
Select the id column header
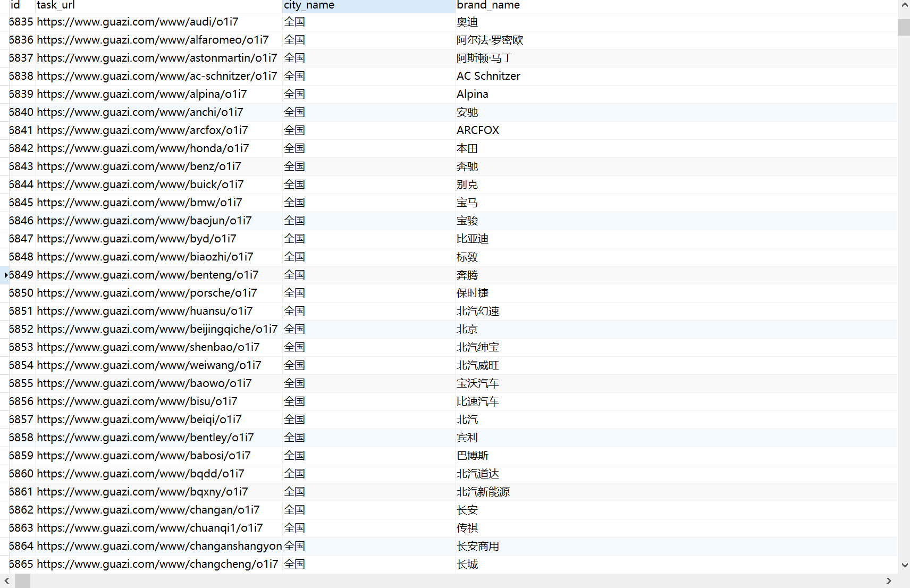pyautogui.click(x=22, y=5)
